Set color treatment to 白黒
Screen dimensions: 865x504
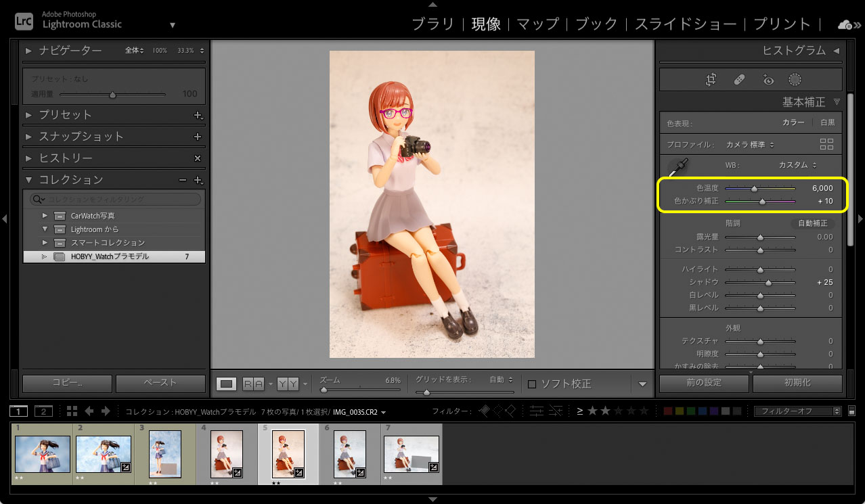pyautogui.click(x=827, y=123)
